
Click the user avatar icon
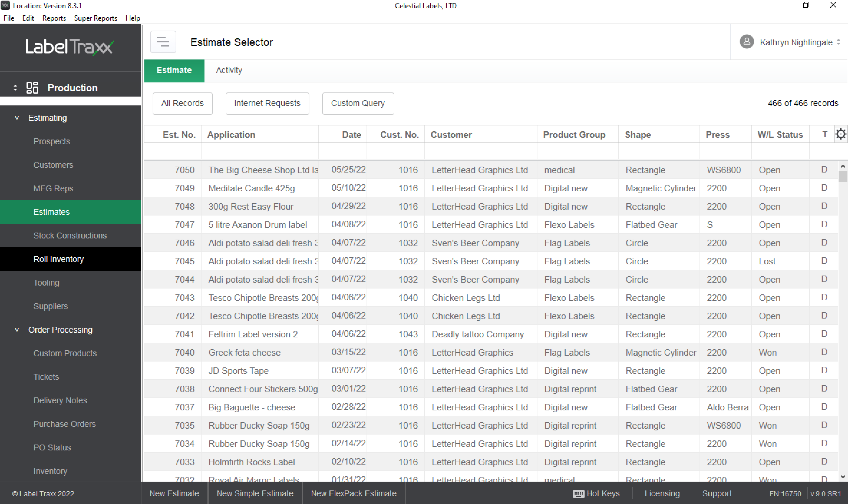(746, 42)
